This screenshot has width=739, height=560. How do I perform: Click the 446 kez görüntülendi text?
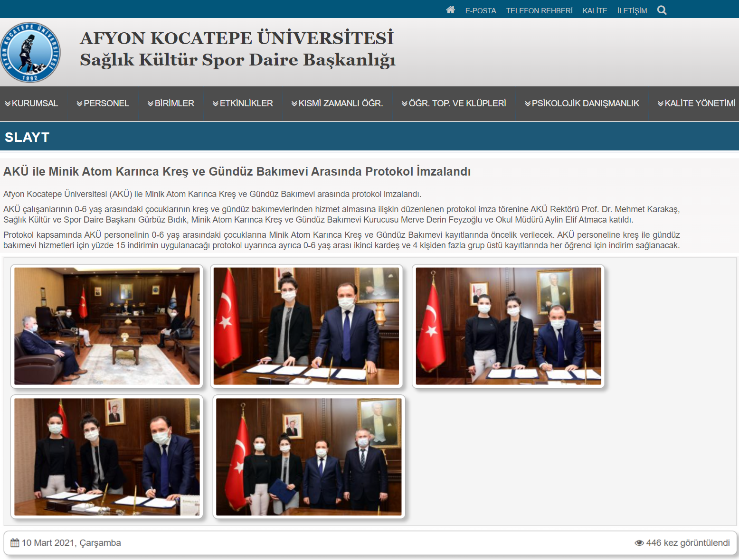[x=688, y=543]
